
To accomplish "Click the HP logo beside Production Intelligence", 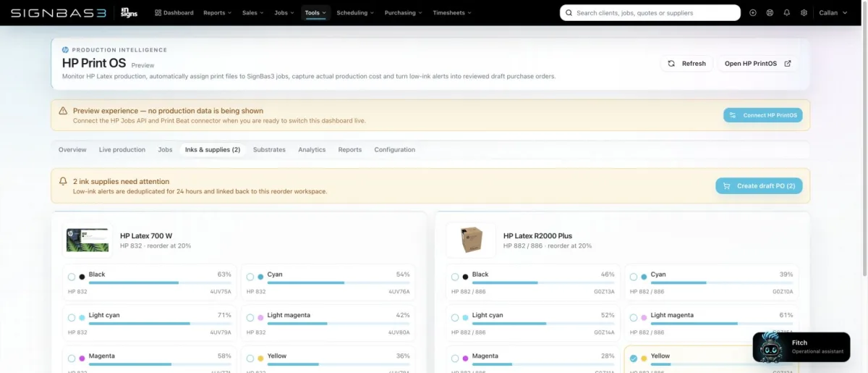I will point(65,50).
